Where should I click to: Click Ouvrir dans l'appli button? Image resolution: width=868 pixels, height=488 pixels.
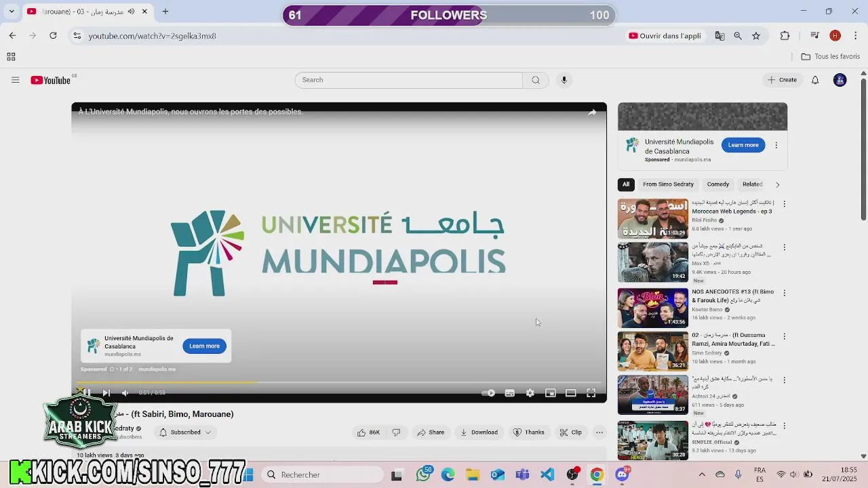[x=665, y=36]
